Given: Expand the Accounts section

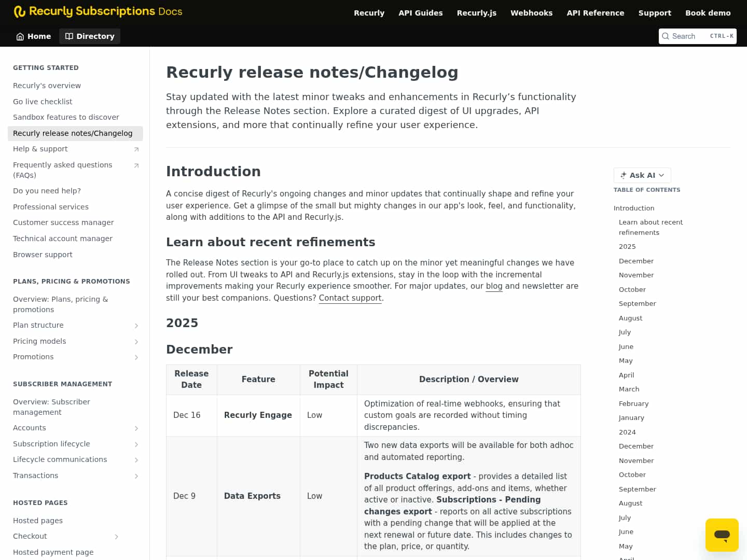Looking at the screenshot, I should click(136, 428).
